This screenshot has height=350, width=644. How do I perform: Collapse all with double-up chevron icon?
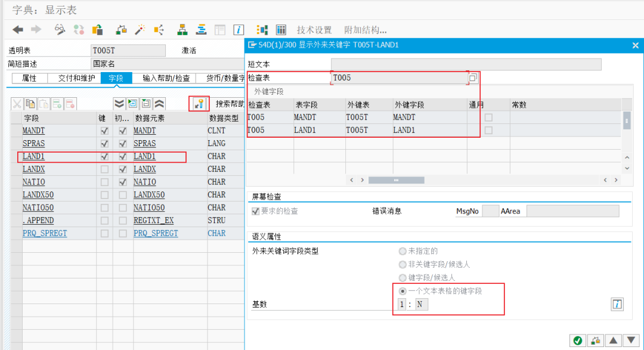(x=159, y=104)
